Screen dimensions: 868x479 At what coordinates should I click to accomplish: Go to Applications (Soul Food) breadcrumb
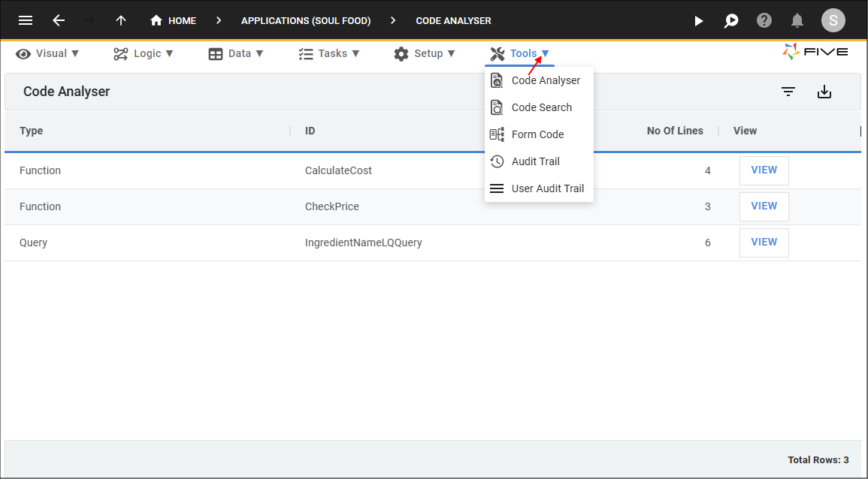pyautogui.click(x=306, y=20)
